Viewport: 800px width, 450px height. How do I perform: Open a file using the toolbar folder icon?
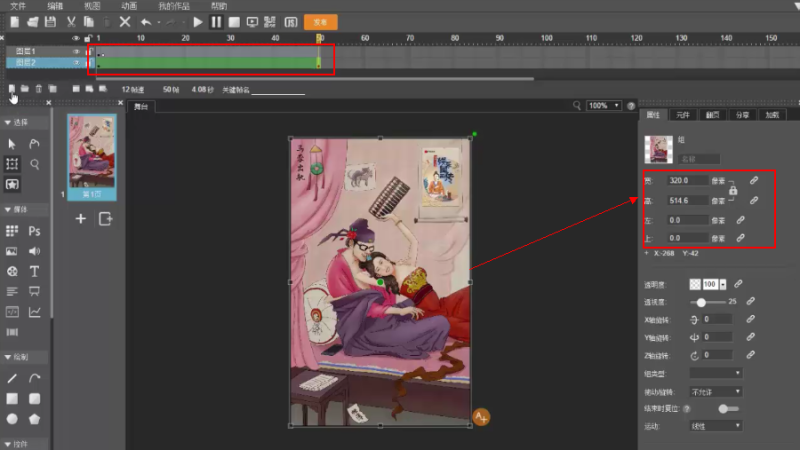tap(33, 22)
